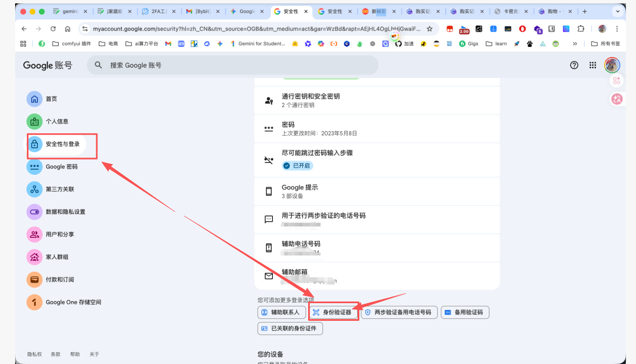Open site information icon in address bar
The height and width of the screenshot is (364, 636).
pyautogui.click(x=85, y=29)
